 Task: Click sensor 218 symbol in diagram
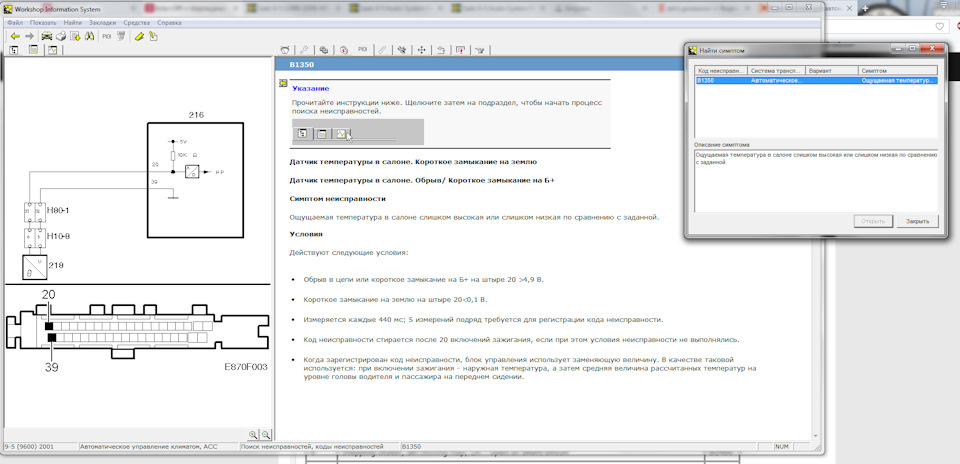pyautogui.click(x=35, y=268)
